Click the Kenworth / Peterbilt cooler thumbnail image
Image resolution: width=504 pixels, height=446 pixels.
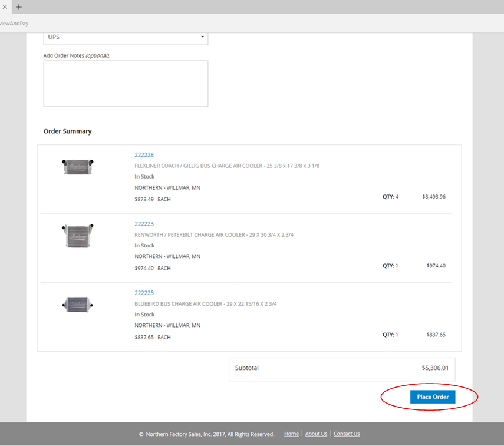pos(78,236)
